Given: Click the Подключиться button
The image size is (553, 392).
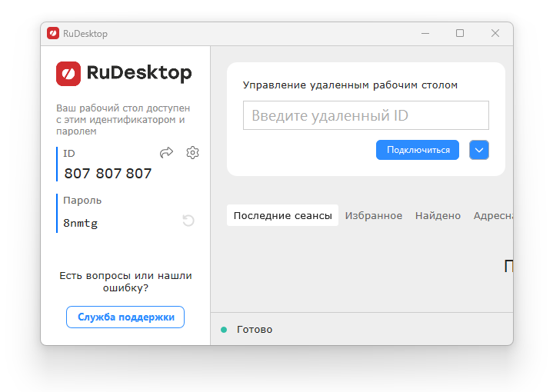Looking at the screenshot, I should point(418,150).
